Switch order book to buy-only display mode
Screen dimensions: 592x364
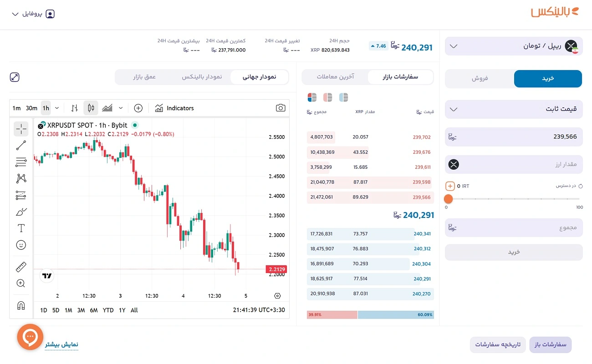(343, 97)
